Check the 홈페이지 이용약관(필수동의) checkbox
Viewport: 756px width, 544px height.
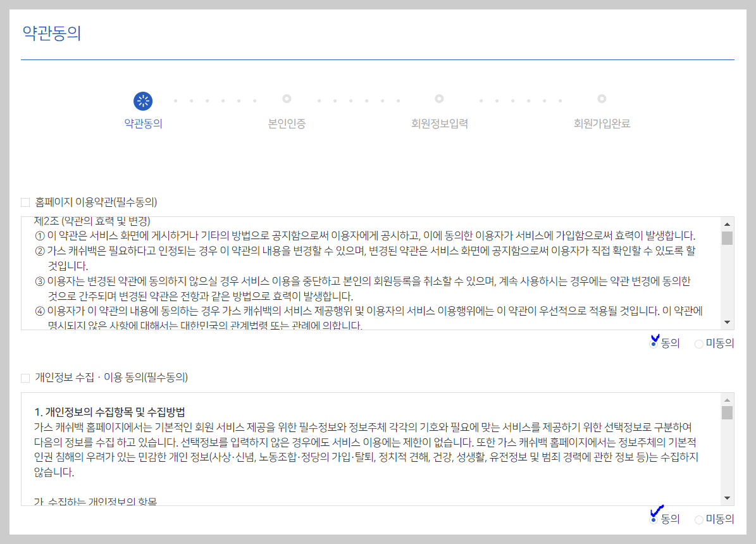coord(25,201)
